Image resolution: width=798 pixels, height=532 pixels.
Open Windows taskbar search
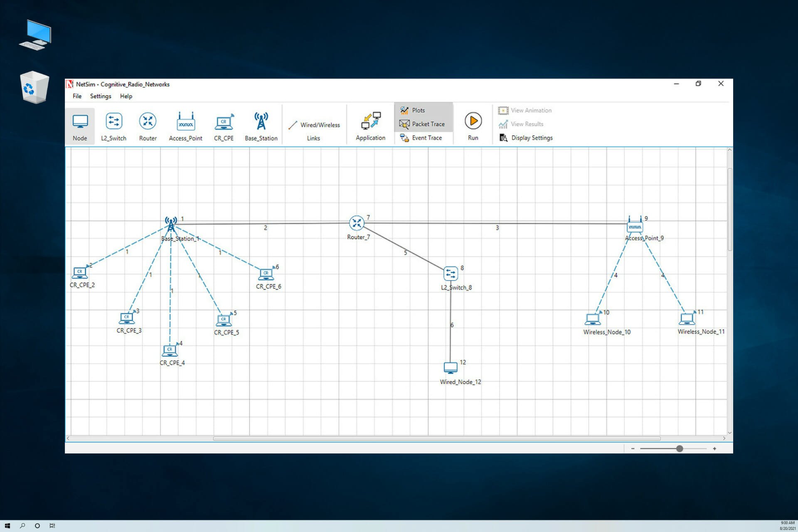22,526
